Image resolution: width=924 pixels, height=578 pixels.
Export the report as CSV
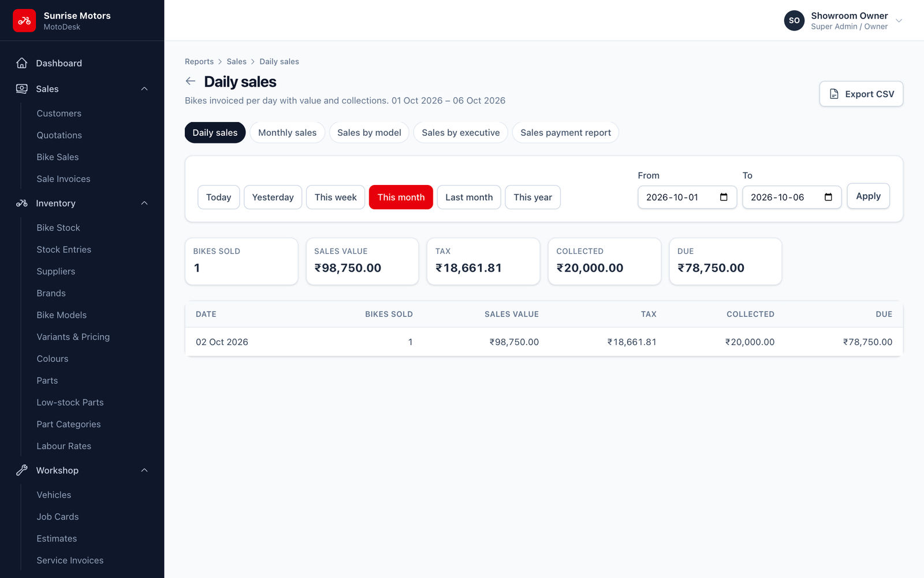point(861,94)
